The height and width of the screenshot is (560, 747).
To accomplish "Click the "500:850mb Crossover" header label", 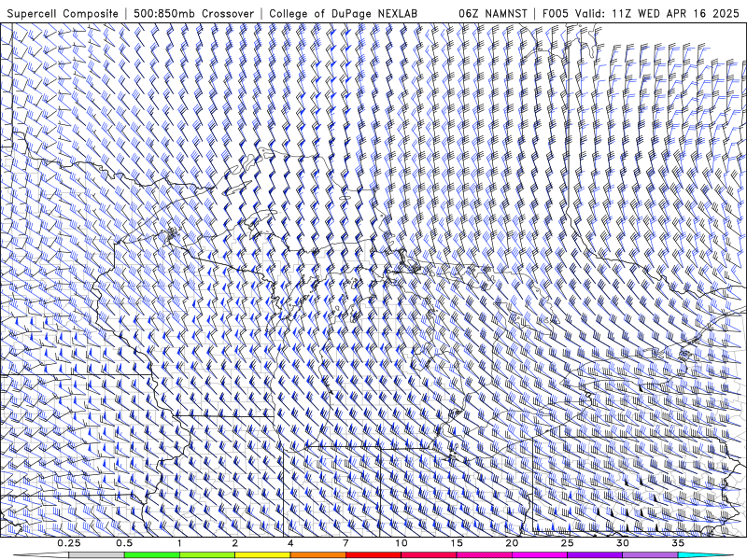I will click(x=193, y=13).
